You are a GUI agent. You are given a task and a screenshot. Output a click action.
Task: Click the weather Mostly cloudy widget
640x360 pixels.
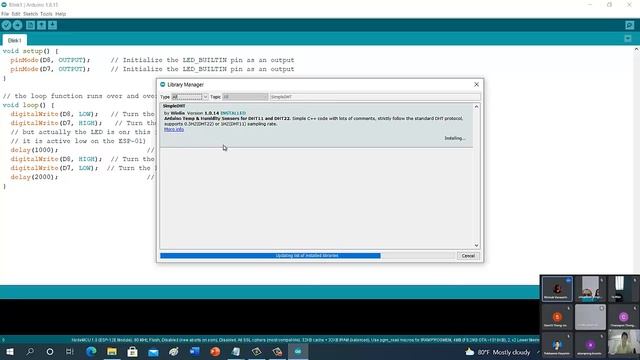[x=498, y=352]
